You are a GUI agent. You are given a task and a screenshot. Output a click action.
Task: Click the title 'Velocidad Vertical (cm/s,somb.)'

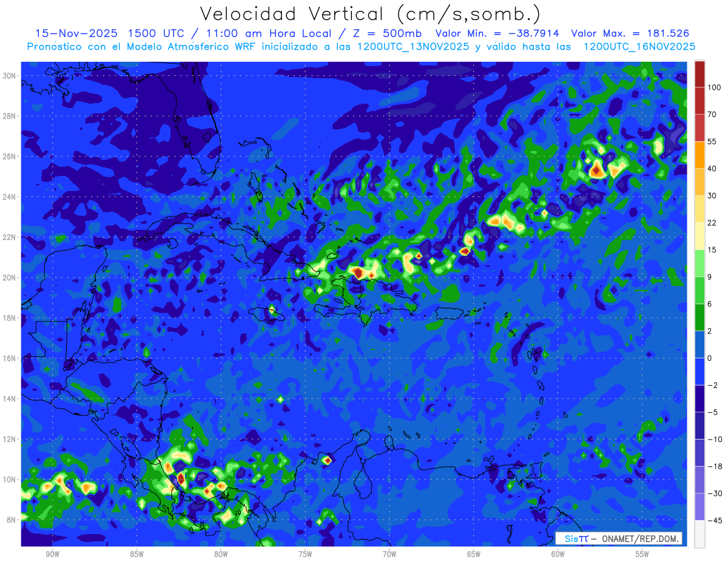pyautogui.click(x=370, y=14)
